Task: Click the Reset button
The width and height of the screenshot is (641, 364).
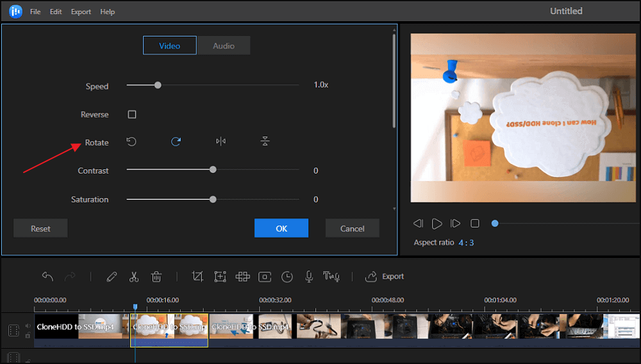Action: [40, 228]
